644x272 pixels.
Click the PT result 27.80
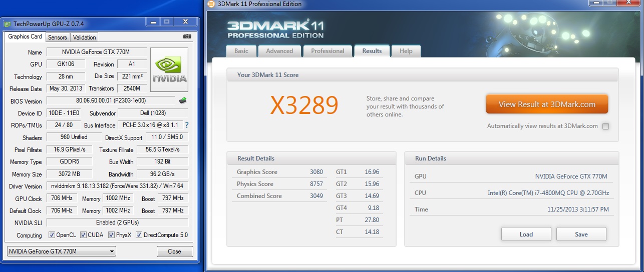point(372,220)
